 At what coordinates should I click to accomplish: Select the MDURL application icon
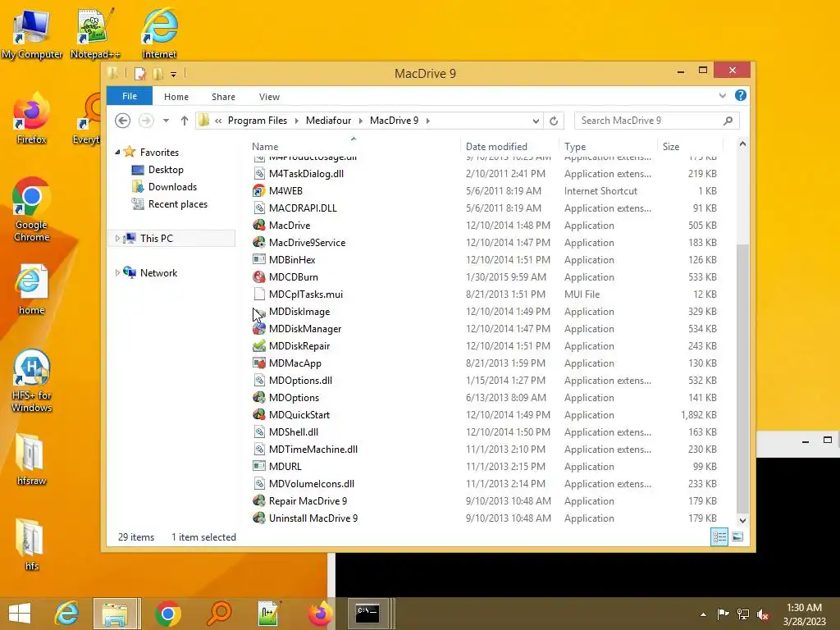(x=258, y=466)
